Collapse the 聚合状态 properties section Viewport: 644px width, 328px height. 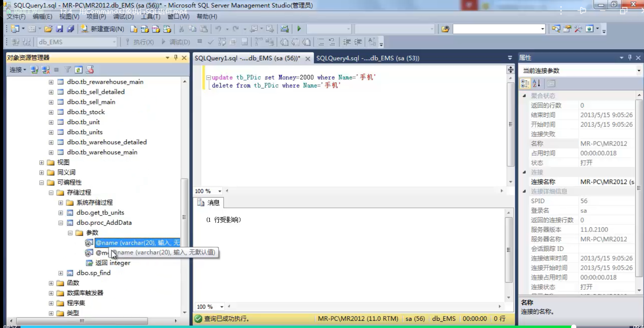(524, 96)
